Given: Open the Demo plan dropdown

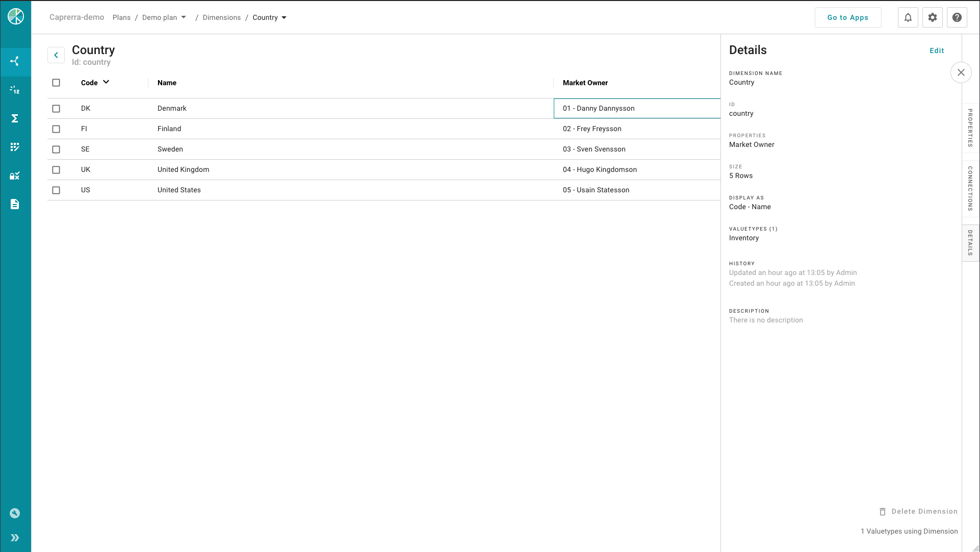Looking at the screenshot, I should 183,17.
